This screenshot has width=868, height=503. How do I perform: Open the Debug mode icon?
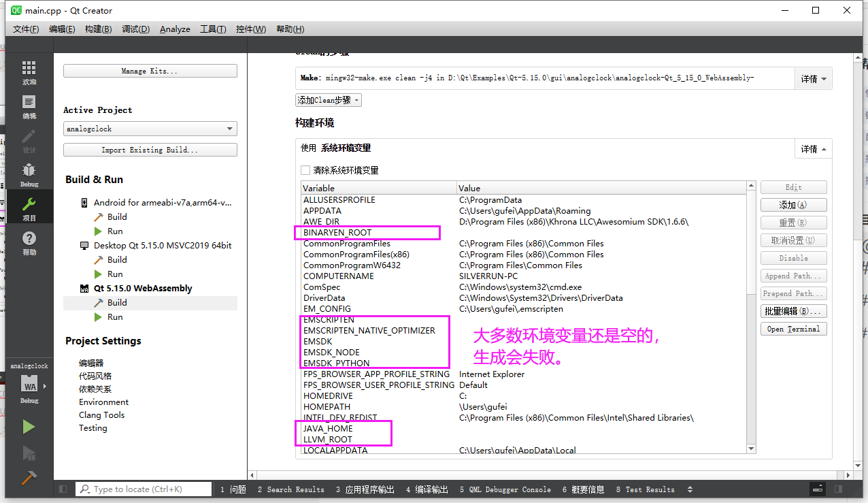[x=29, y=174]
